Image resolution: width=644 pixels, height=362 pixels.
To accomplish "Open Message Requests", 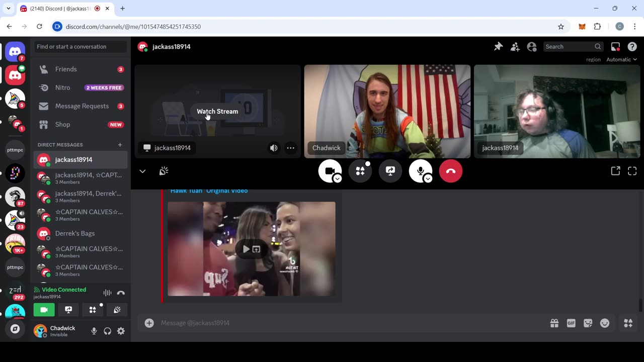I will (80, 106).
